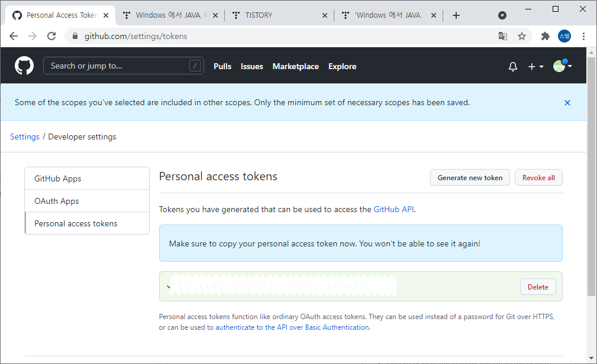Open Explore in GitHub header
The height and width of the screenshot is (364, 597).
(343, 66)
